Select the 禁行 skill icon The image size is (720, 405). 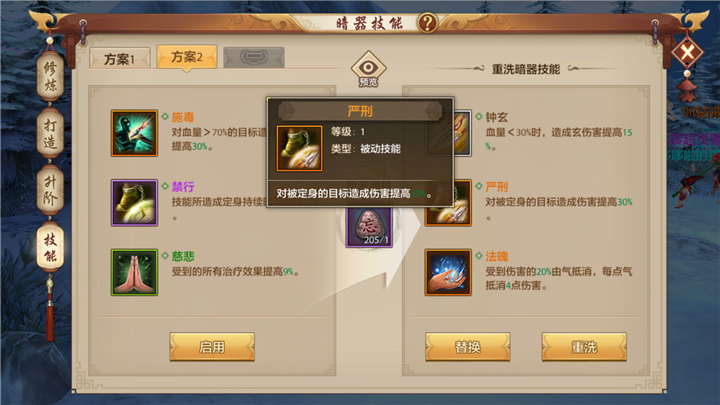pos(134,203)
